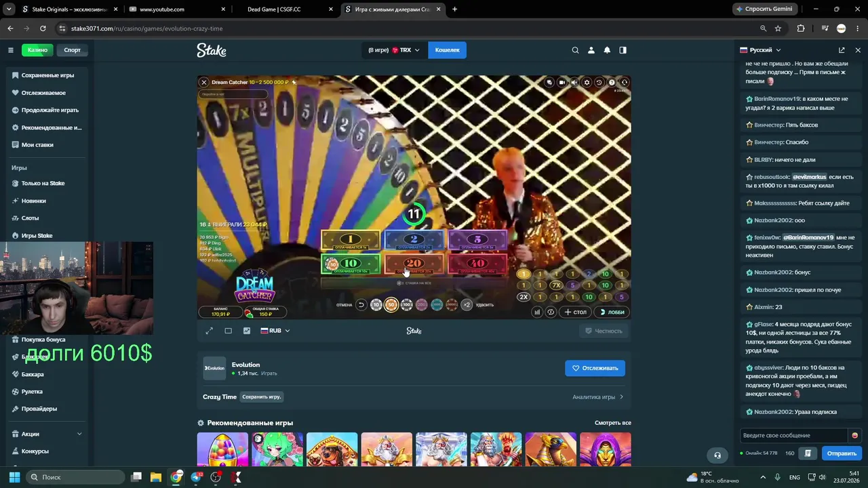Click the autoplay circular arrows icon
868x488 pixels.
click(551, 312)
